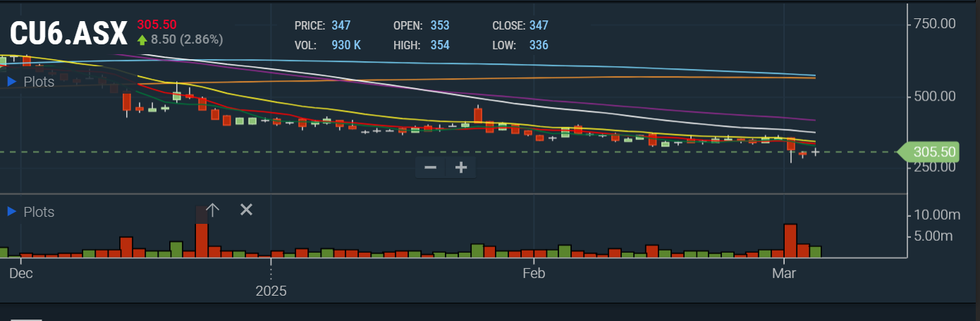Click the LOW value 336
Screen dimensions: 980x321
point(539,45)
